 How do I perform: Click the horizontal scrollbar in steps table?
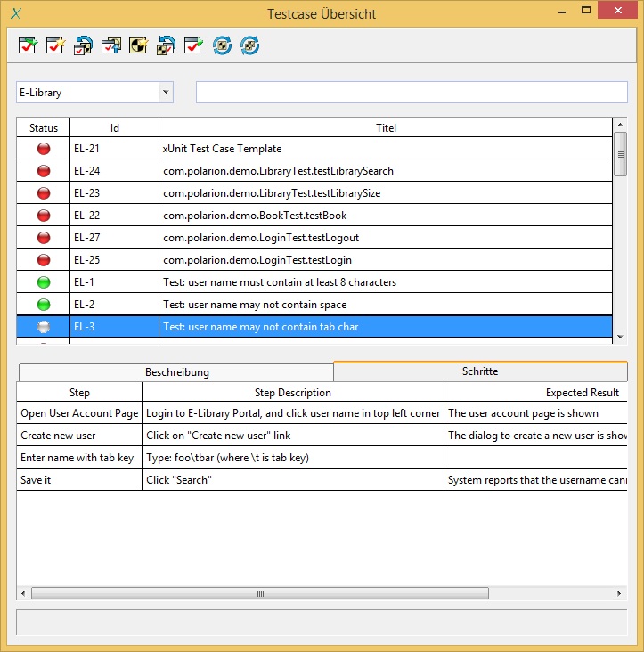[x=260, y=593]
